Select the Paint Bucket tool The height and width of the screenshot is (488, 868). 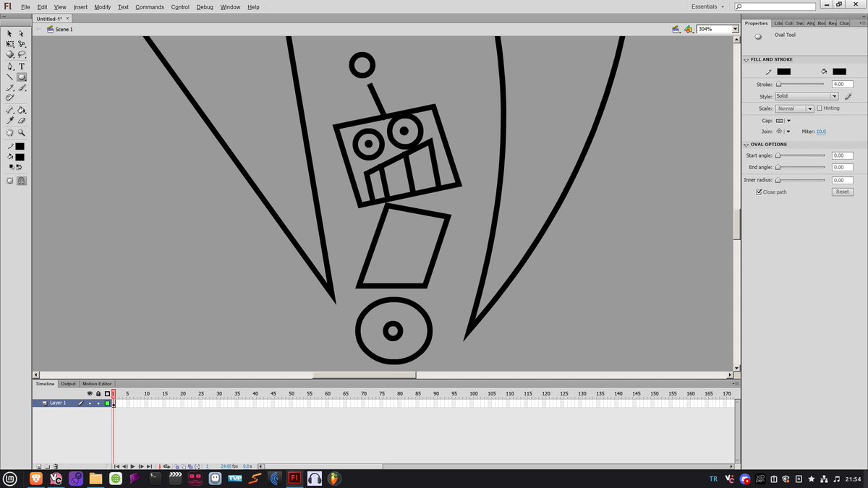click(22, 111)
